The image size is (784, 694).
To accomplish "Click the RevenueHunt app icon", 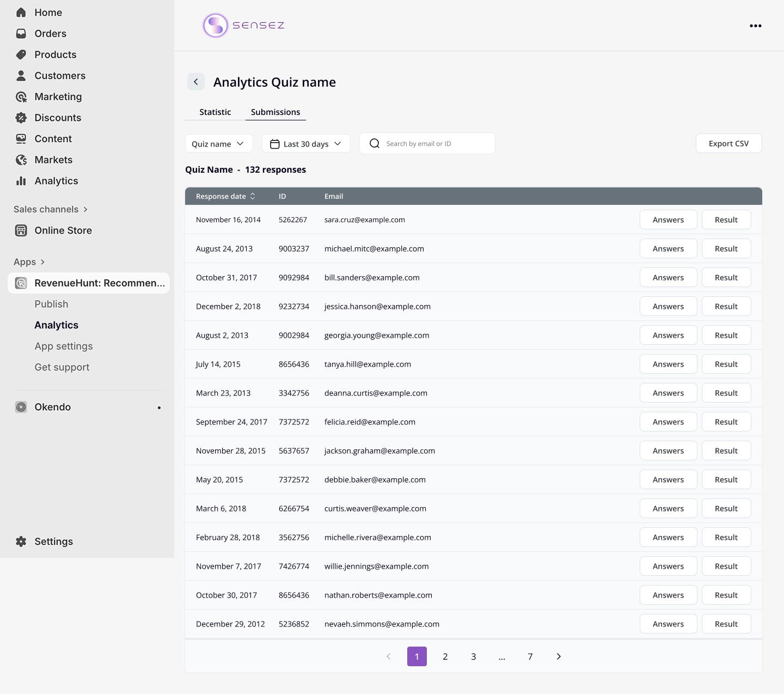I will pos(21,283).
